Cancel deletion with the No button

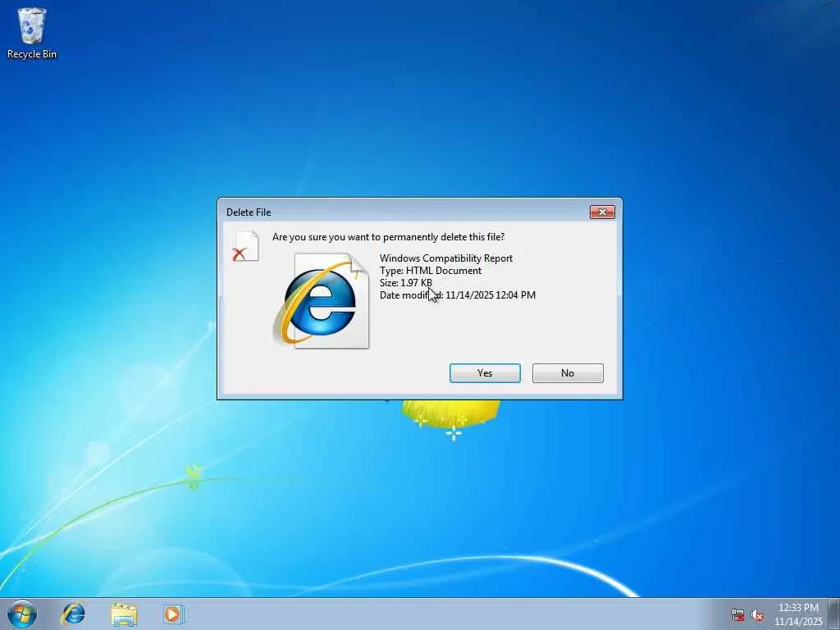pyautogui.click(x=568, y=373)
